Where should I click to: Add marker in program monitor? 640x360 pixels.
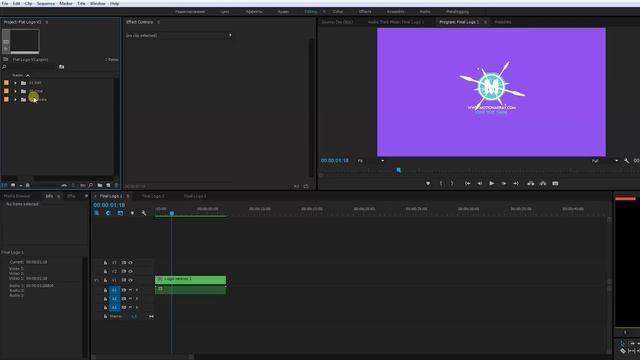[428, 184]
